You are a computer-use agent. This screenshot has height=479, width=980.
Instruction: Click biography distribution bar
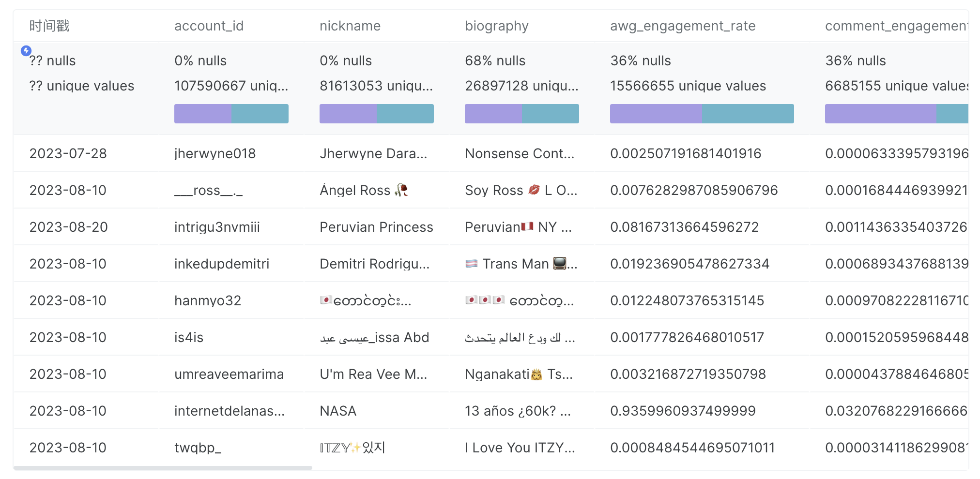pyautogui.click(x=522, y=114)
